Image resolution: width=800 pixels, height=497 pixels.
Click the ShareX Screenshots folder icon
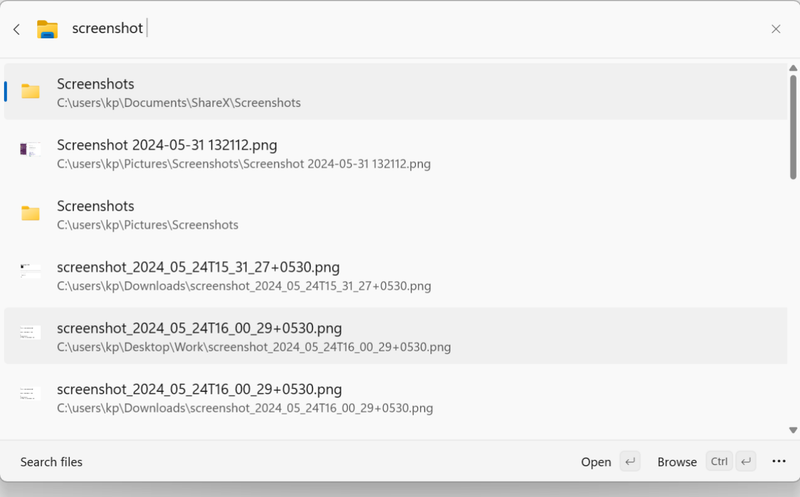31,92
